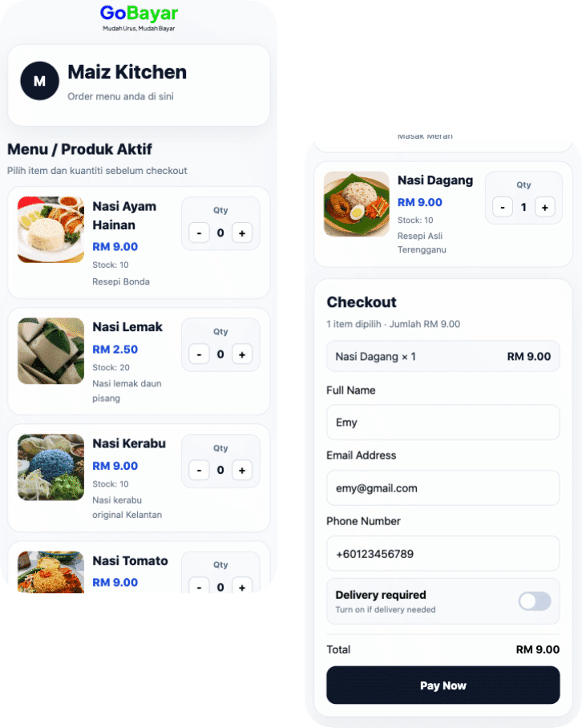The image size is (582, 728).
Task: Increase Nasi Dagang quantity
Action: coord(545,207)
